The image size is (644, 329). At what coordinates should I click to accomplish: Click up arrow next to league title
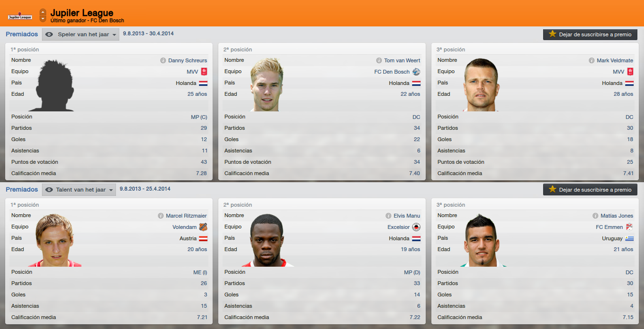pyautogui.click(x=43, y=12)
